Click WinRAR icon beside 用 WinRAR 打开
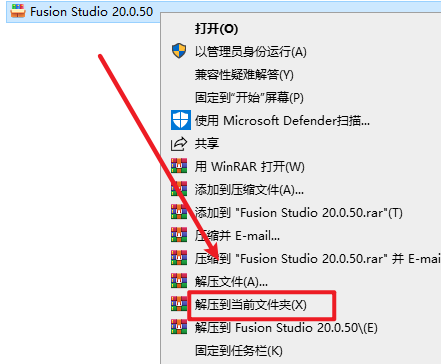The height and width of the screenshot is (364, 441). coord(179,166)
